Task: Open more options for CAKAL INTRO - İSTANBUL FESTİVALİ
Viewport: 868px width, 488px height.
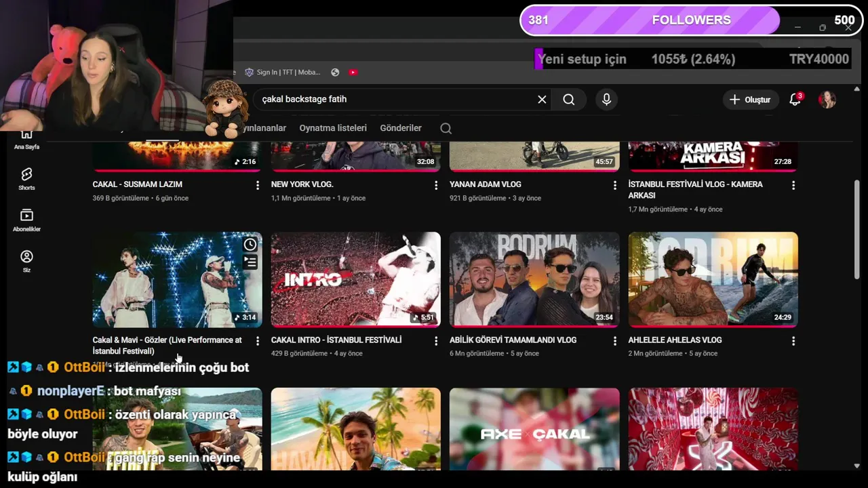Action: [x=436, y=341]
